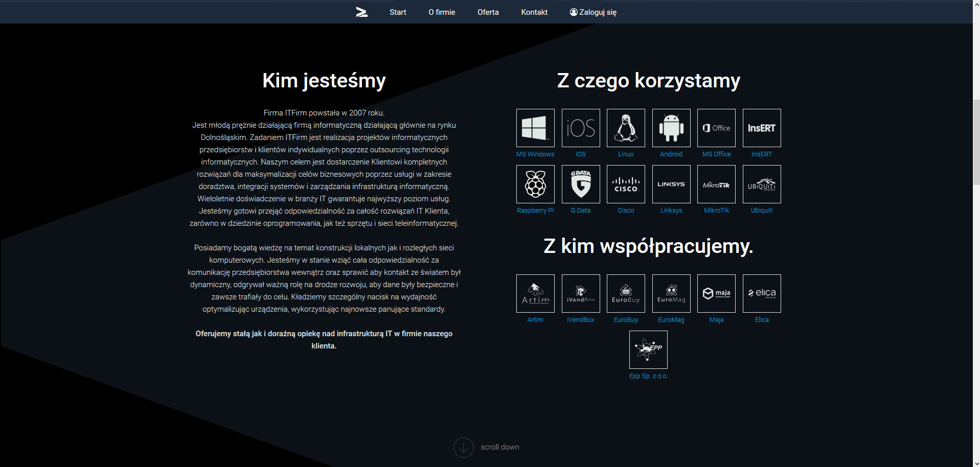The height and width of the screenshot is (467, 980).
Task: Select the Elica partner logo
Action: [762, 293]
